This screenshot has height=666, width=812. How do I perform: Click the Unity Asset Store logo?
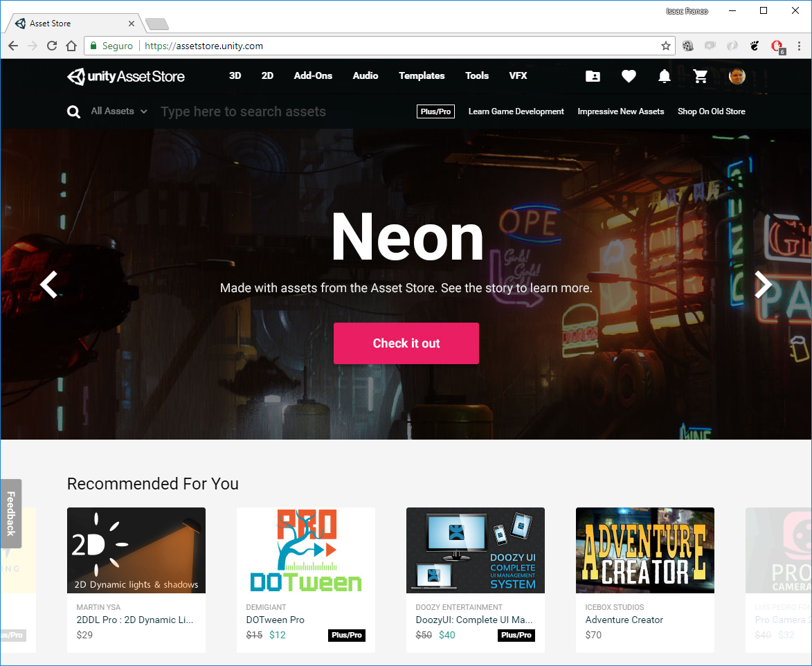point(126,77)
